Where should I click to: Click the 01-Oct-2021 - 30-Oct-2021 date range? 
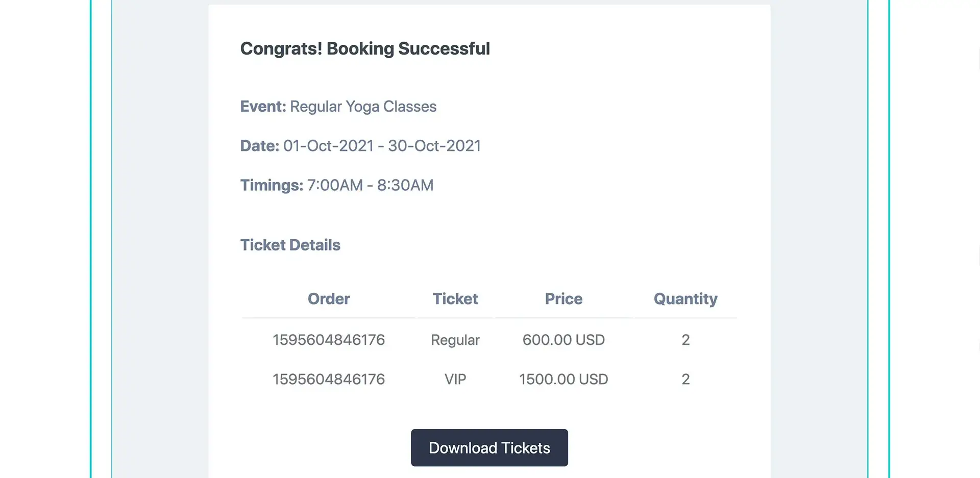pyautogui.click(x=382, y=145)
